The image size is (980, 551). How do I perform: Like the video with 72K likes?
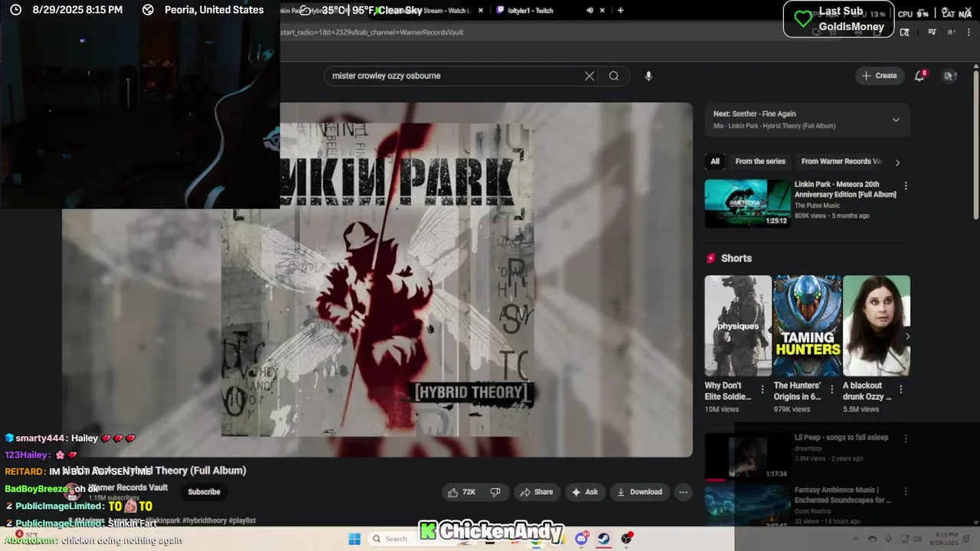point(462,492)
